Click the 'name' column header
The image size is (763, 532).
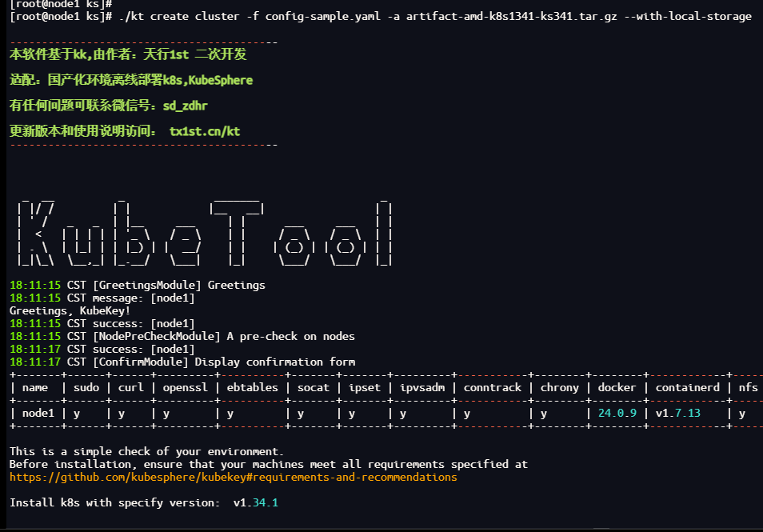pyautogui.click(x=35, y=387)
